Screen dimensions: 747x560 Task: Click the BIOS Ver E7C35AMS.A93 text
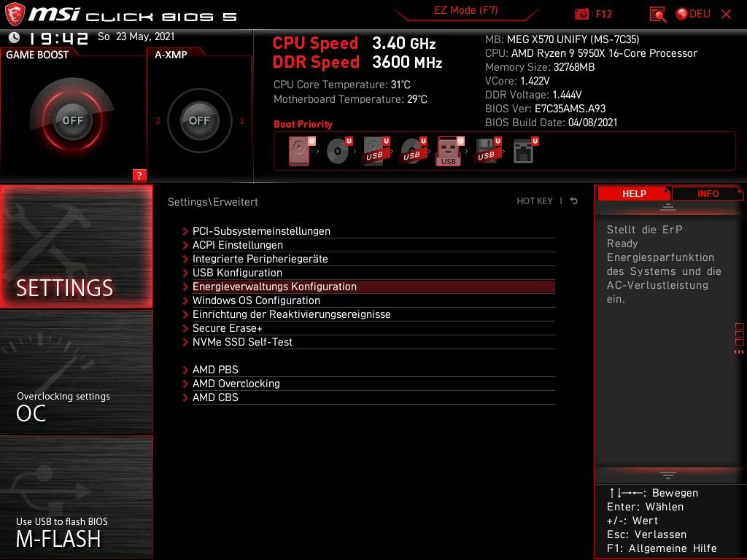tap(545, 109)
